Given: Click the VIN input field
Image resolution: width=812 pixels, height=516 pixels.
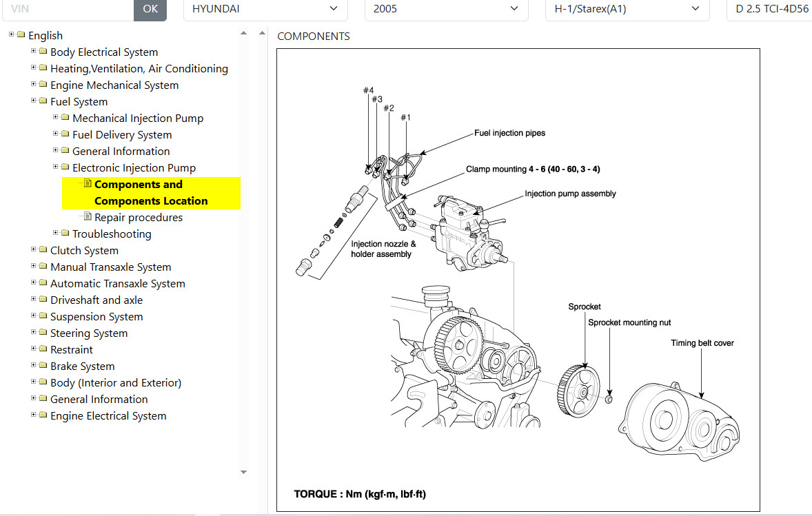Looking at the screenshot, I should (x=67, y=9).
